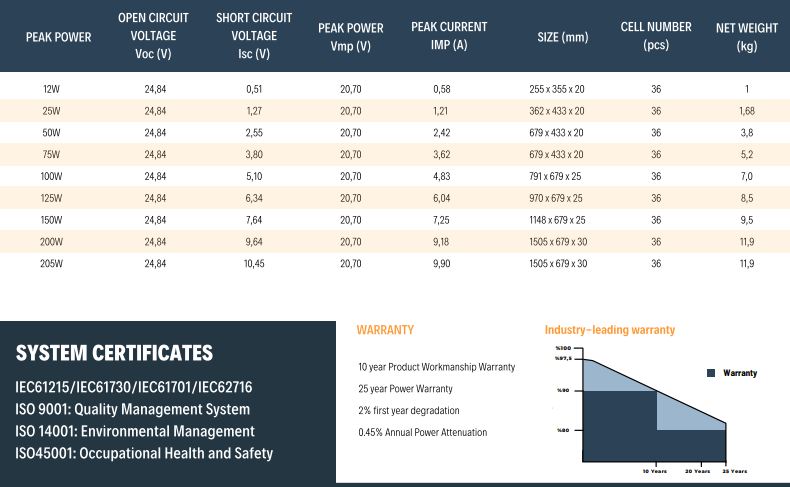Click the peak current value 7,25
790x487 pixels.
(441, 220)
